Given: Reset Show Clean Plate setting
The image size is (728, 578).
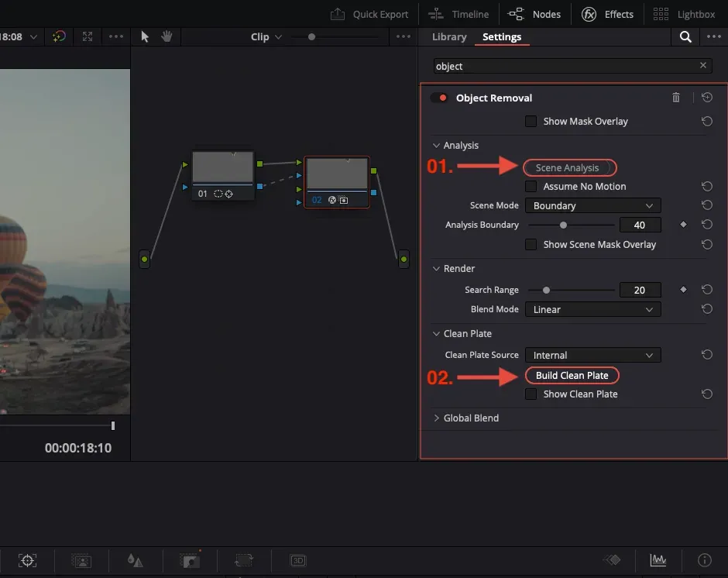Looking at the screenshot, I should click(x=706, y=394).
